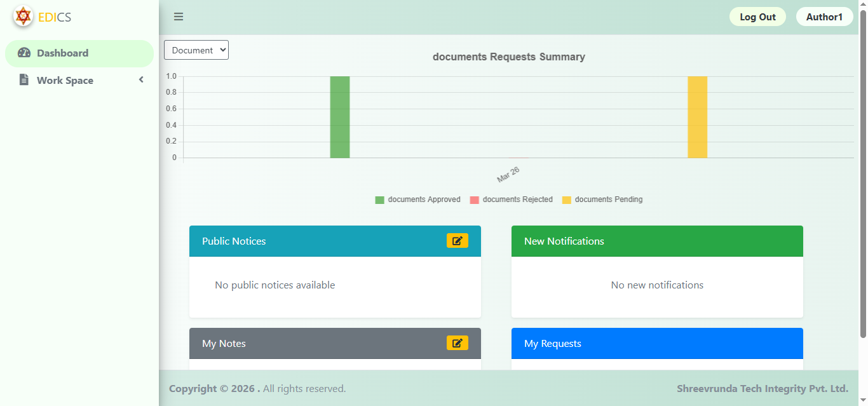Click the Work Space document icon
The width and height of the screenshot is (868, 406).
point(24,80)
